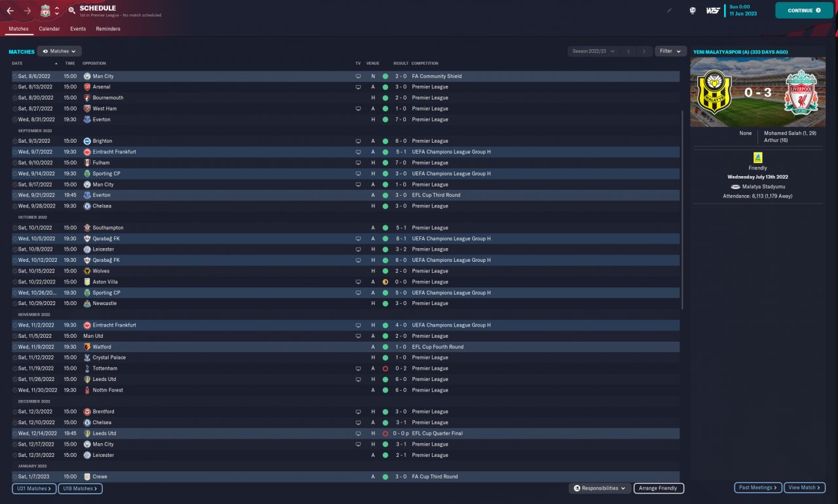This screenshot has width=838, height=504.
Task: Open the Arsenal club badge in the list
Action: pyautogui.click(x=87, y=87)
